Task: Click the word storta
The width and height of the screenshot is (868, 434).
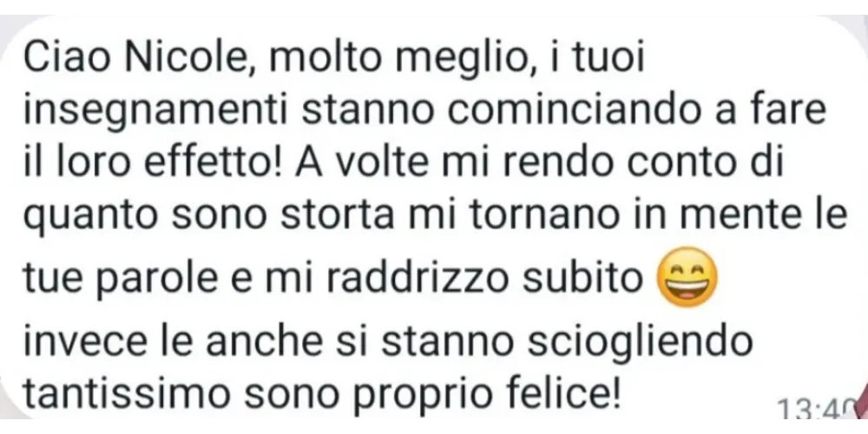Action: point(337,220)
